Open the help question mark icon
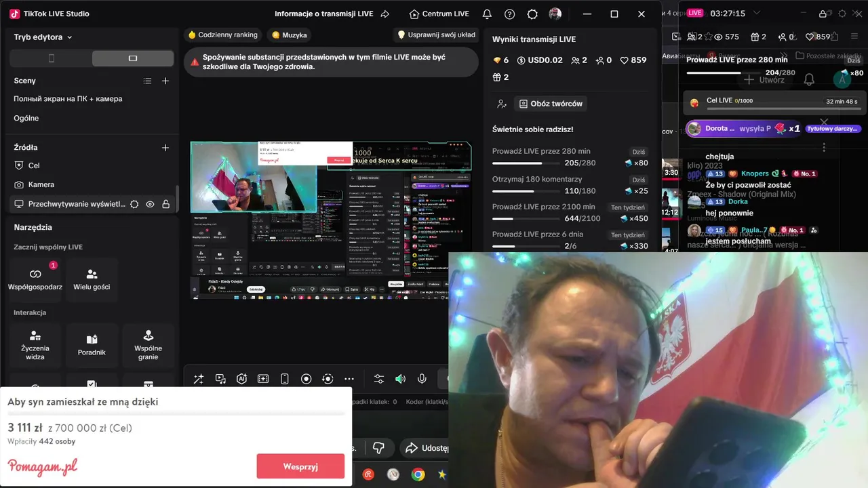 coord(510,14)
